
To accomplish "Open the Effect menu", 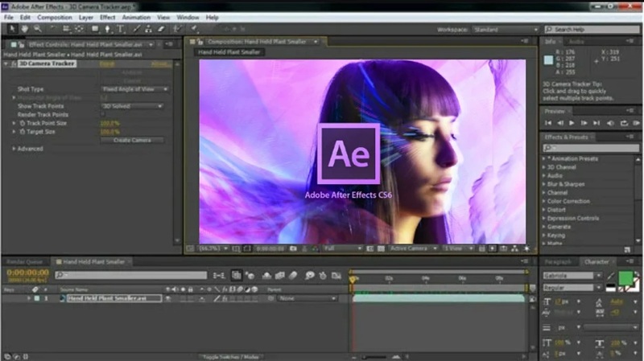I will [x=108, y=17].
